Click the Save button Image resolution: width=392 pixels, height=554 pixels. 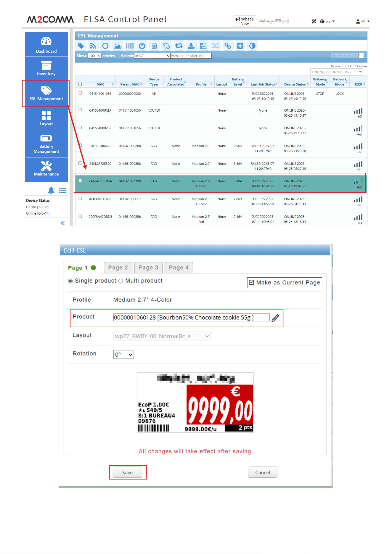(x=127, y=473)
